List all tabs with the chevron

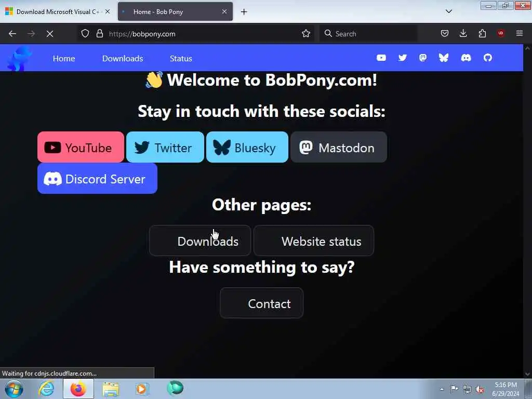448,11
